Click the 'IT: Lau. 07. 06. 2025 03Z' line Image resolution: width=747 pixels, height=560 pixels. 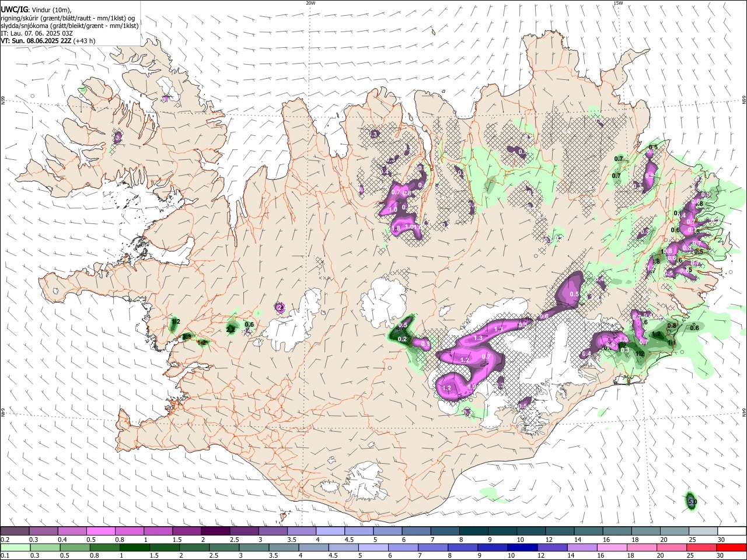[x=37, y=33]
